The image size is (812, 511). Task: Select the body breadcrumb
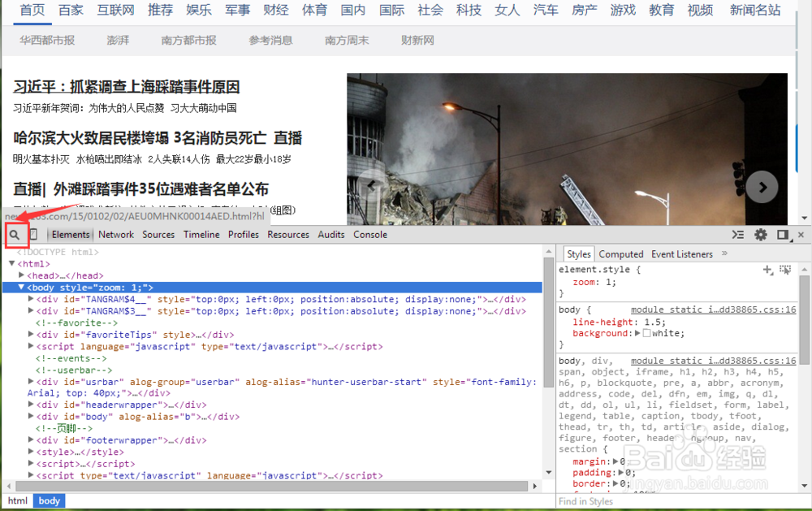(50, 500)
